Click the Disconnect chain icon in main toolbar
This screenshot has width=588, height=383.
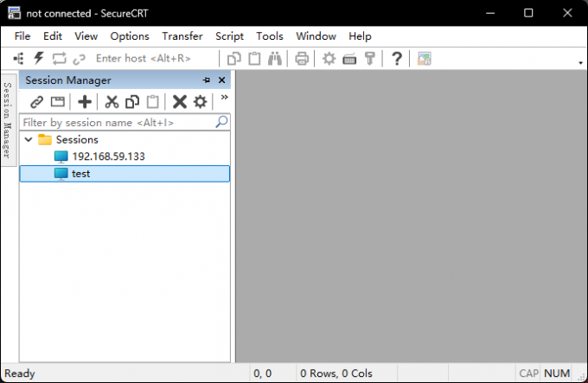(x=80, y=59)
